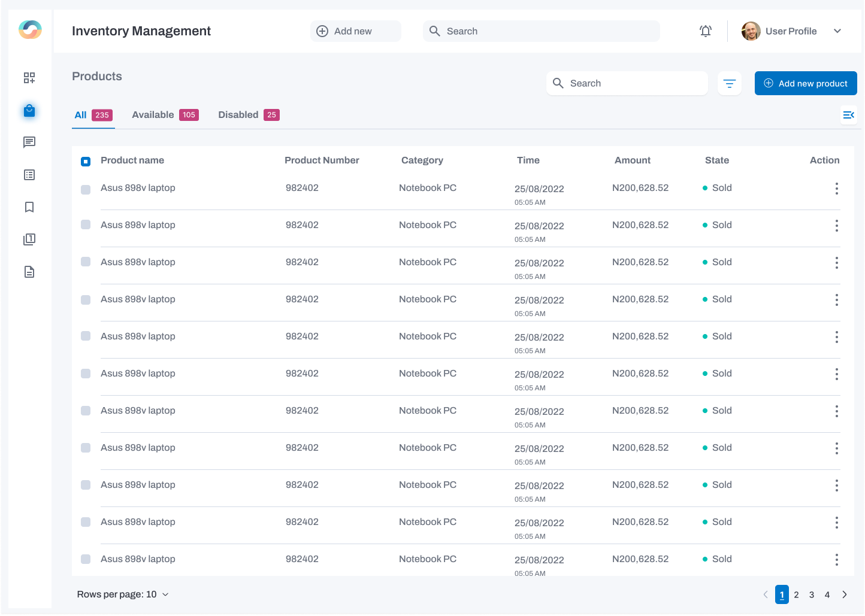The image size is (865, 616).
Task: Open the Rows per page dropdown
Action: click(123, 594)
